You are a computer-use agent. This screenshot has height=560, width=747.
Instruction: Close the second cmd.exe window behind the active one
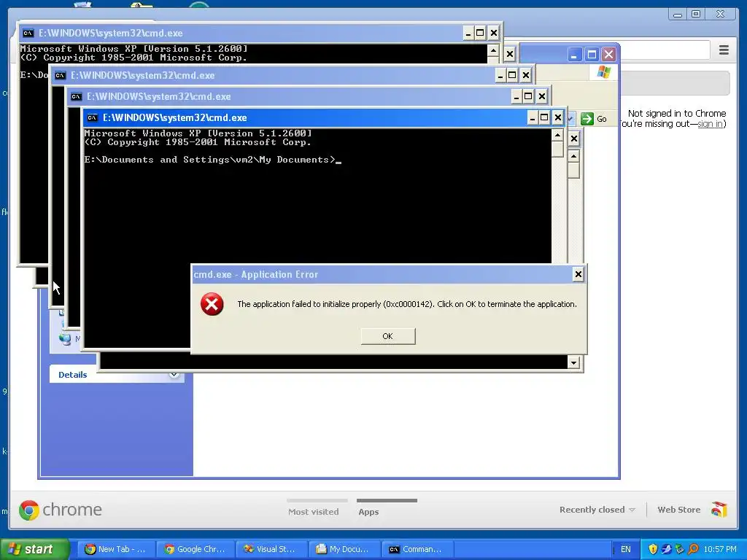[542, 97]
